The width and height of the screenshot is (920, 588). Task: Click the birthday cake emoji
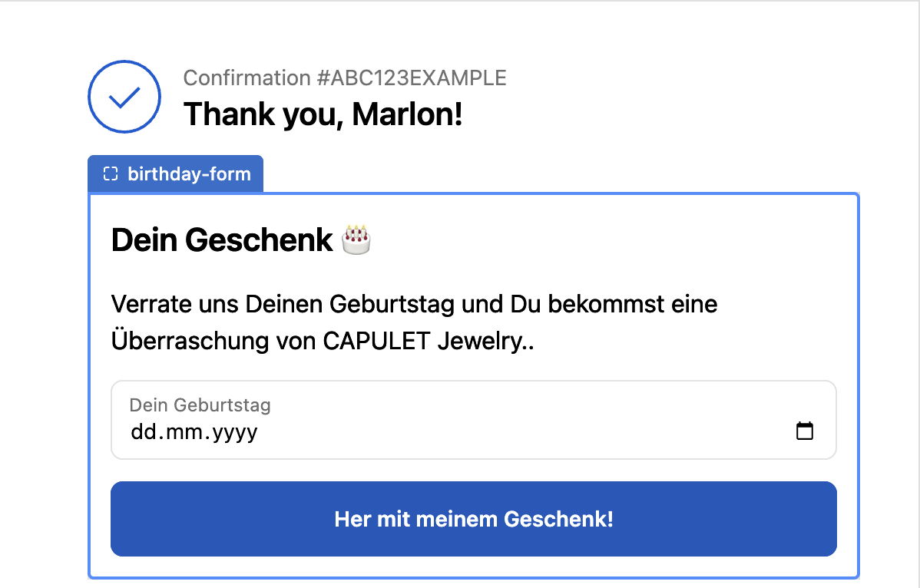[x=356, y=239]
